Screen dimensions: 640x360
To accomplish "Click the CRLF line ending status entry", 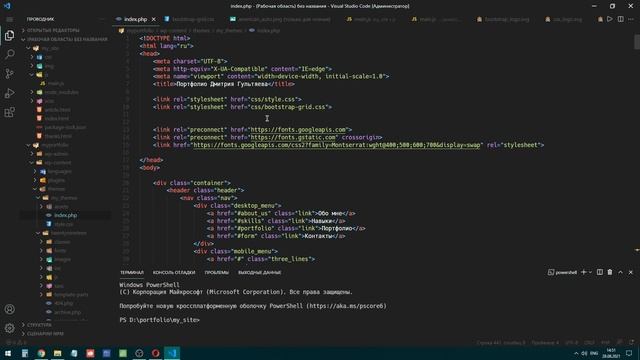I will point(589,342).
